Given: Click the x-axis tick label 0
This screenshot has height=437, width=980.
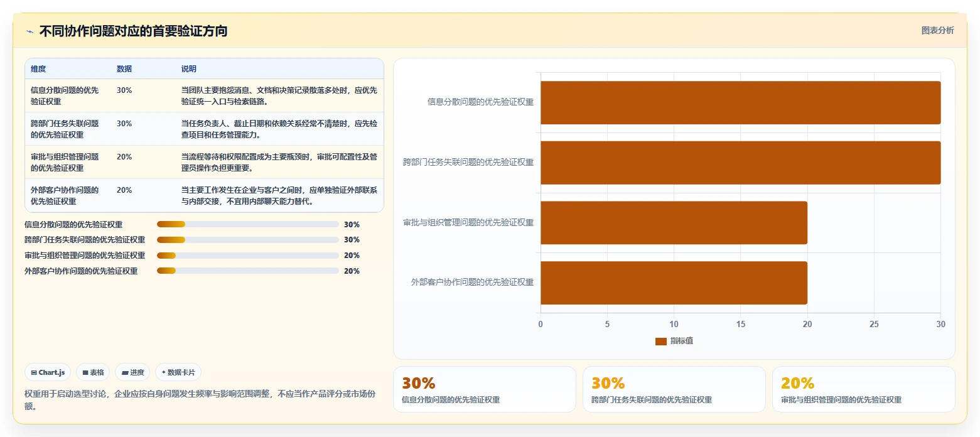Looking at the screenshot, I should (x=541, y=324).
